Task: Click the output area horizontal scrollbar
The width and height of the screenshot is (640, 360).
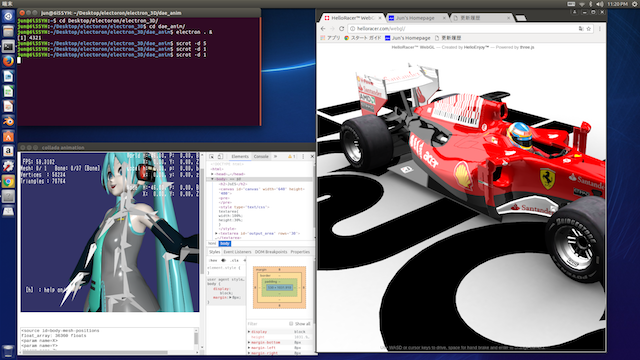Action: click(x=95, y=352)
